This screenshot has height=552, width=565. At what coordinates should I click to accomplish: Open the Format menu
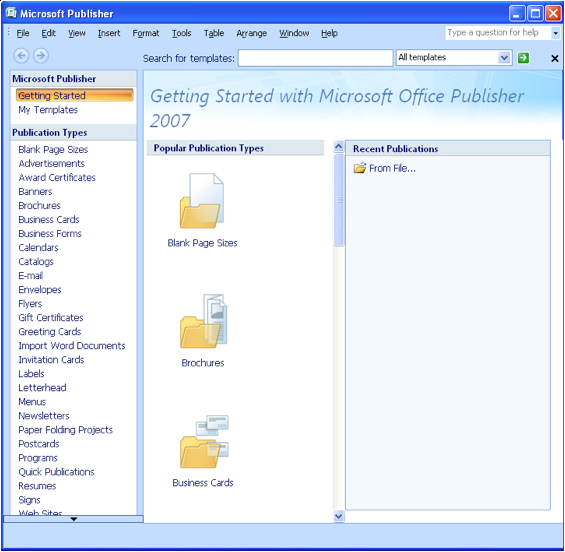(x=146, y=33)
